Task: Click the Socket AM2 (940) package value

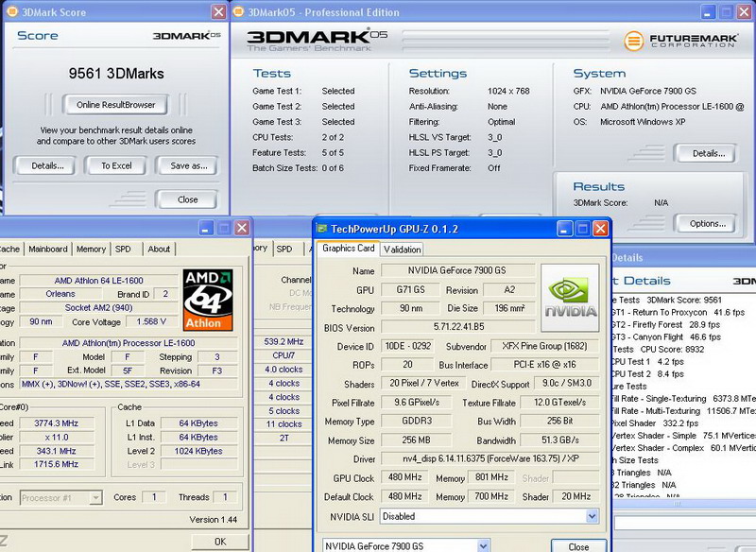Action: (x=99, y=307)
